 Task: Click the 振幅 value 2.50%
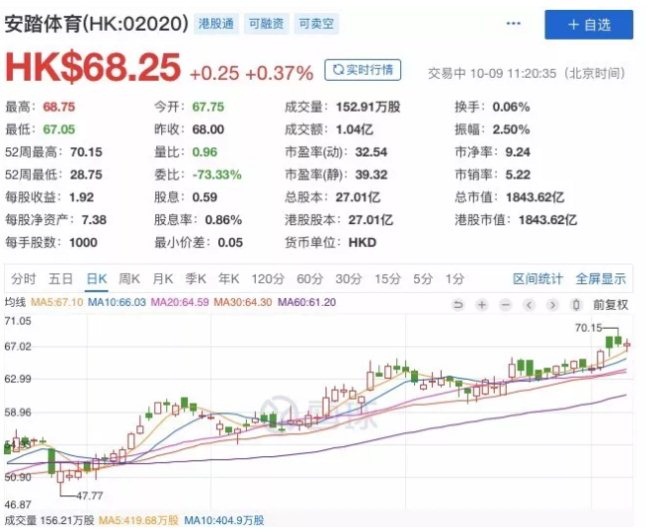(511, 130)
